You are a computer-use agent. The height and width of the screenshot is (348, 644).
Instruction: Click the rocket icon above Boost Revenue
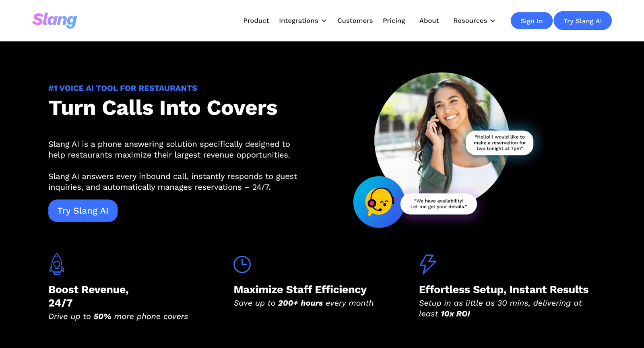(57, 264)
